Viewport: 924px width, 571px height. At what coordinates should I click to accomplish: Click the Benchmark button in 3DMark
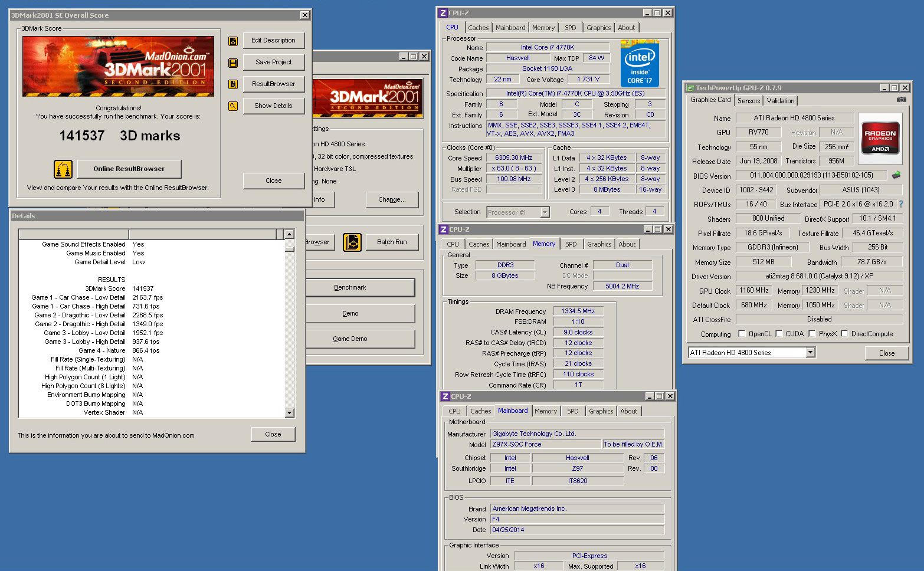(361, 288)
